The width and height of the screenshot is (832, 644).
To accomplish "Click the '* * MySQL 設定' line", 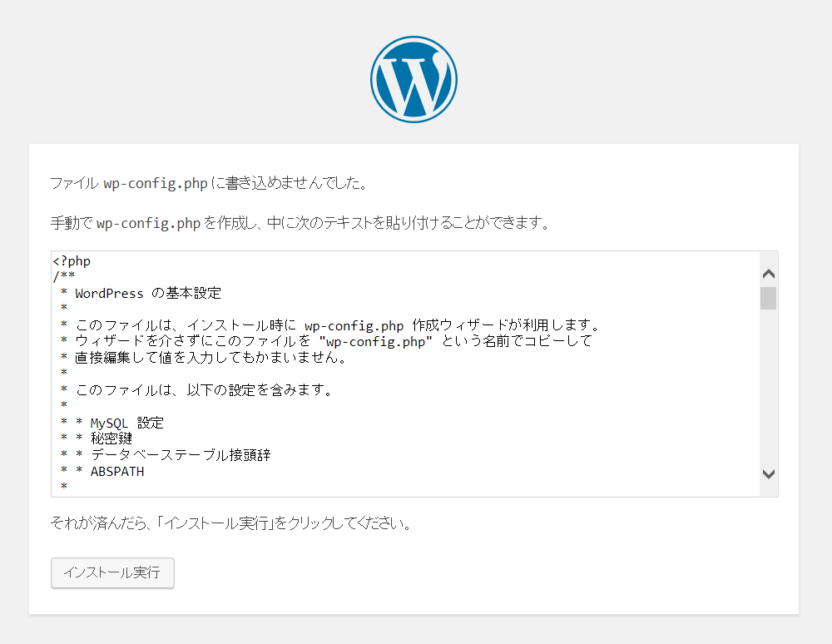I will pyautogui.click(x=112, y=424).
